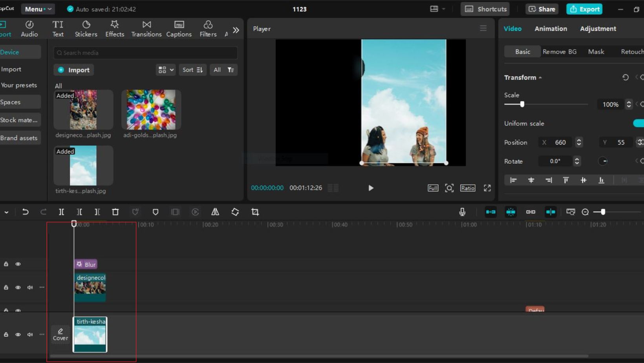
Task: Hide the Blur effect track
Action: tap(18, 264)
